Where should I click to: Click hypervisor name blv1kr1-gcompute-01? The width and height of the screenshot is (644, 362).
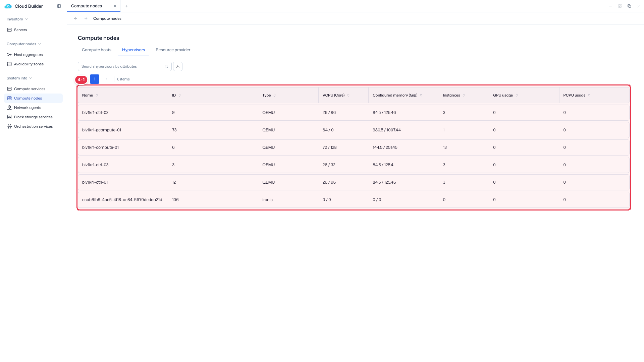coord(102,130)
